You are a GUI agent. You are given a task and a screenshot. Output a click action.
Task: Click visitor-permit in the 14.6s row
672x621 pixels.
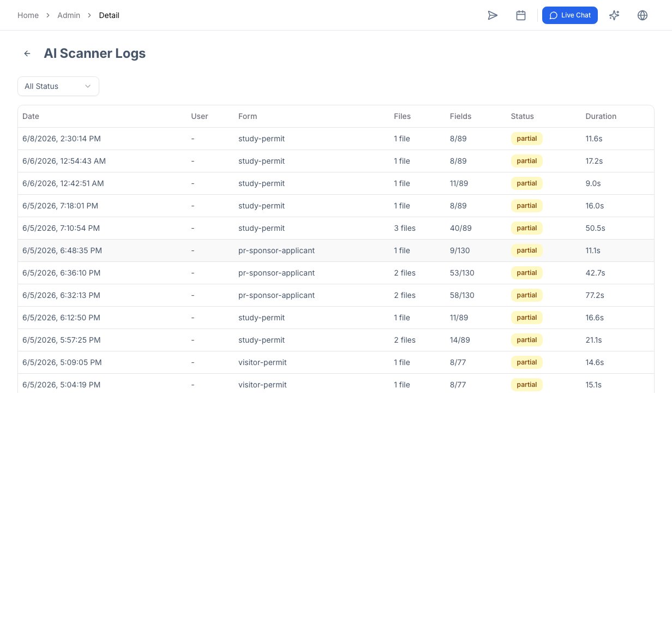tap(262, 362)
